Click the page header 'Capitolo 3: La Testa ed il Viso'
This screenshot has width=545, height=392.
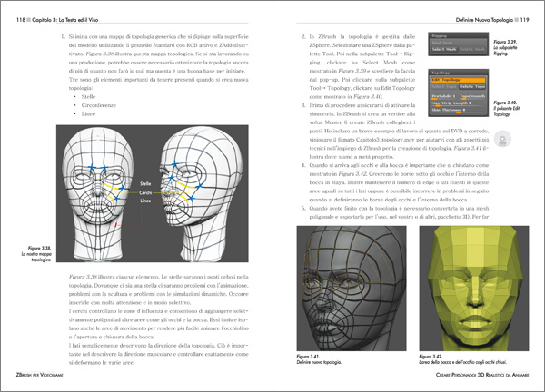65,20
